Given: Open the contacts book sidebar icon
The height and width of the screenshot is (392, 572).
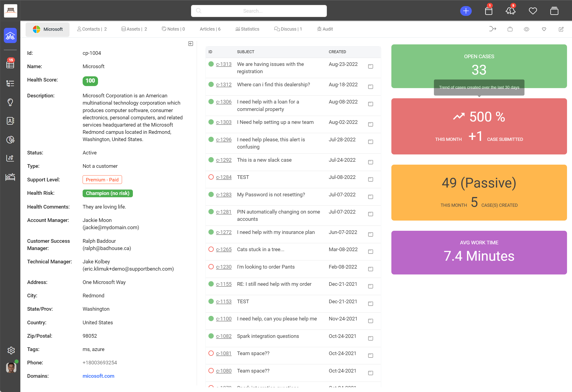Looking at the screenshot, I should pyautogui.click(x=10, y=121).
